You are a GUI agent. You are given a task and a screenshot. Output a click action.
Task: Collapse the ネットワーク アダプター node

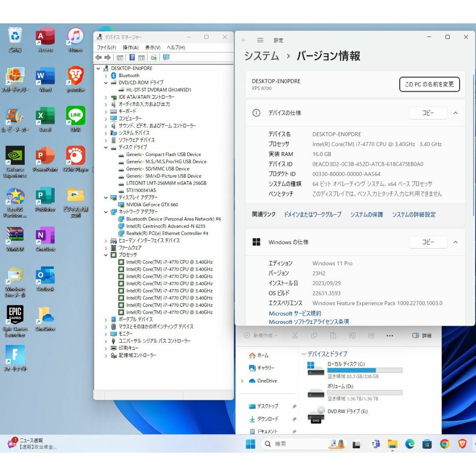(106, 212)
